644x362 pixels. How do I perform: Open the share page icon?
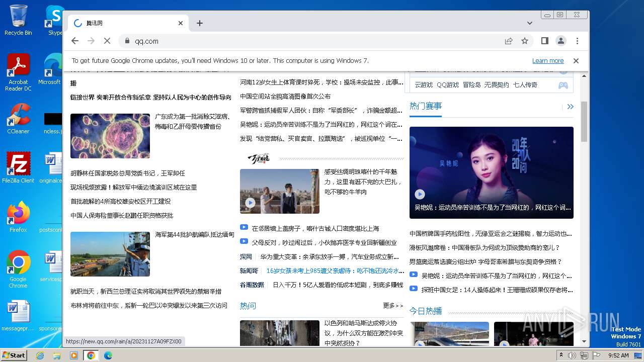(x=509, y=41)
